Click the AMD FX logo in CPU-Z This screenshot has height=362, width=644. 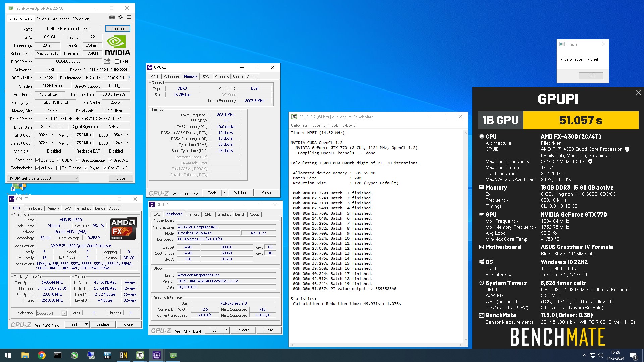click(x=123, y=229)
